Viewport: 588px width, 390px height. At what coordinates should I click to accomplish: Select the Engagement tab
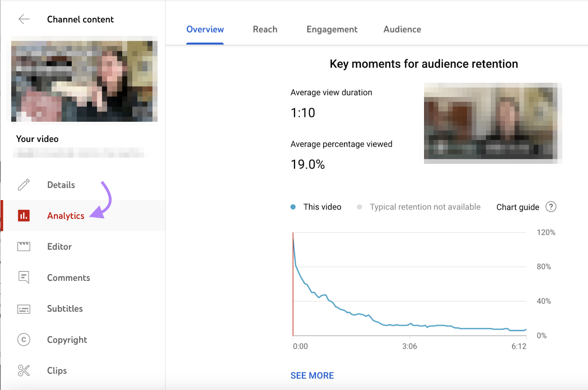pyautogui.click(x=331, y=29)
